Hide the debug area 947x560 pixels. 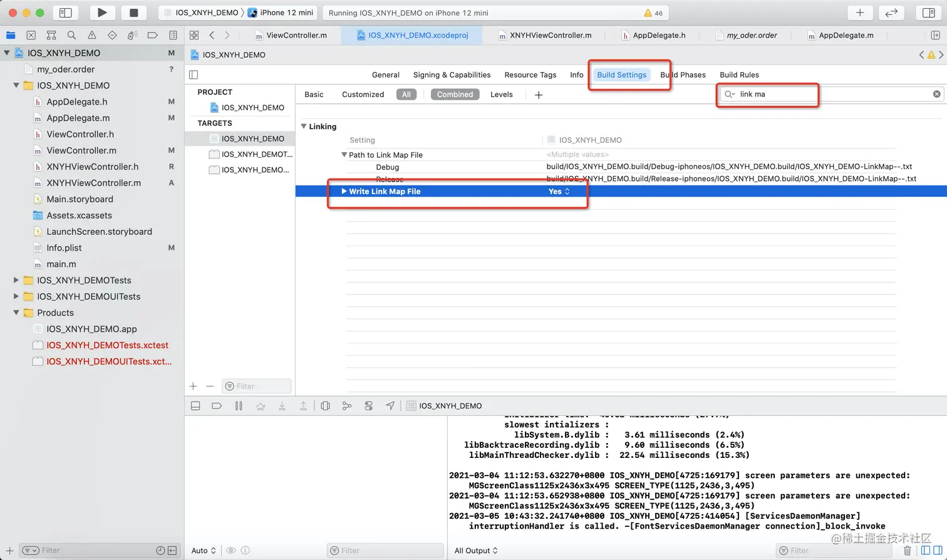coord(195,406)
